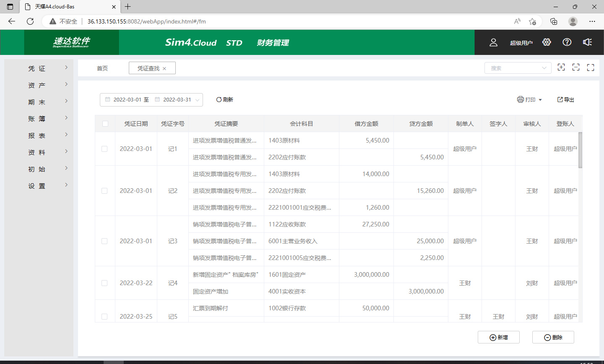Check the select-all checkbox in table header
This screenshot has height=364, width=604.
[x=105, y=124]
